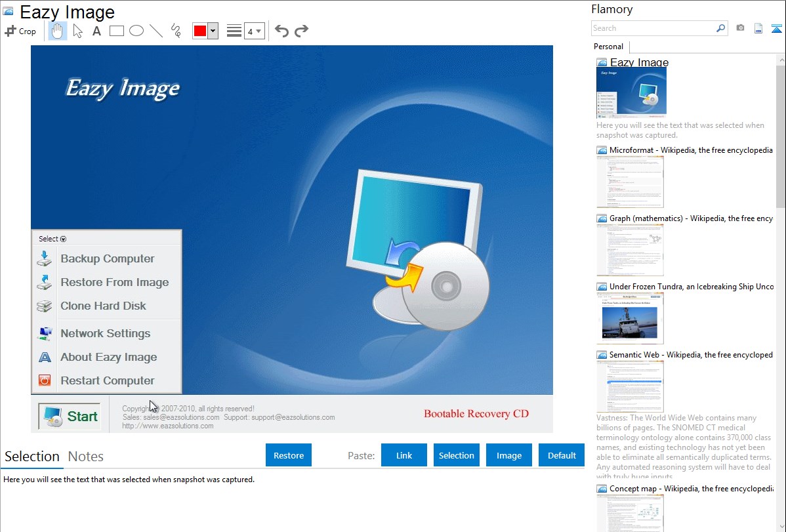Select the arrow pointer tool
Viewport: 786px width, 532px height.
(77, 31)
